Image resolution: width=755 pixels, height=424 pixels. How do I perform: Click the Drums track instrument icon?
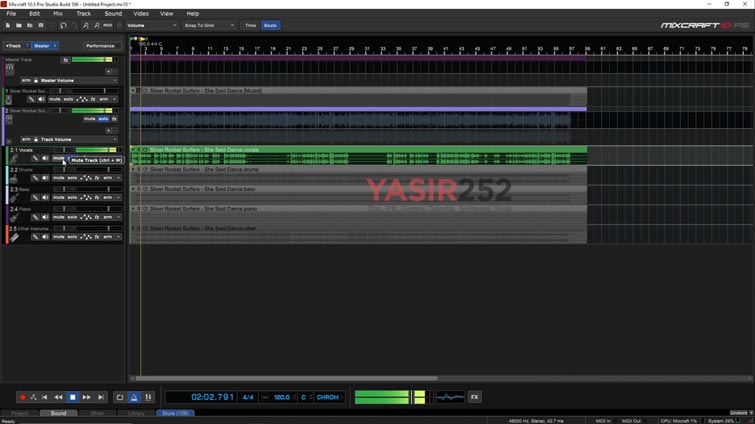pos(14,178)
